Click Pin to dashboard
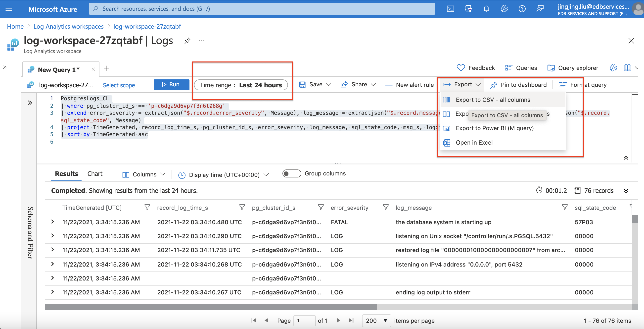Image resolution: width=644 pixels, height=329 pixels. [x=518, y=85]
